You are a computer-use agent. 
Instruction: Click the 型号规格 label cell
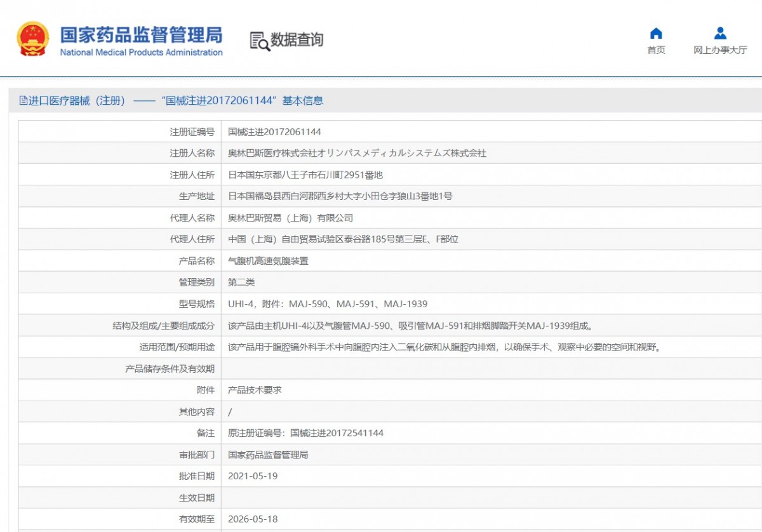pyautogui.click(x=120, y=304)
